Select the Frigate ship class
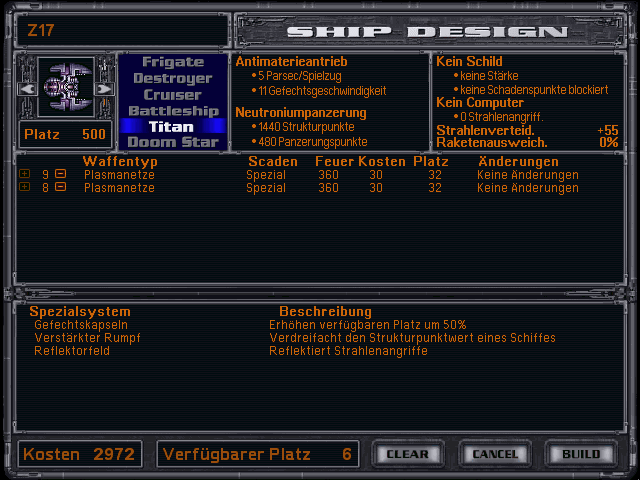The image size is (640, 480). pos(172,62)
